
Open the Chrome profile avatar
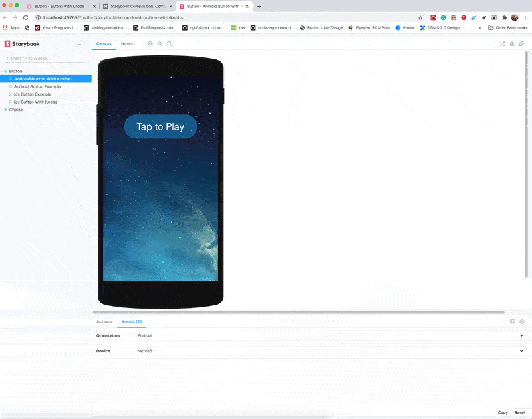pyautogui.click(x=515, y=18)
